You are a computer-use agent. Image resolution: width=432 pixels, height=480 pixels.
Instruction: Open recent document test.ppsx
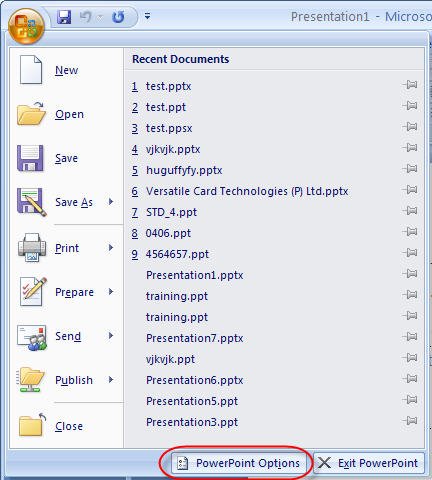169,128
